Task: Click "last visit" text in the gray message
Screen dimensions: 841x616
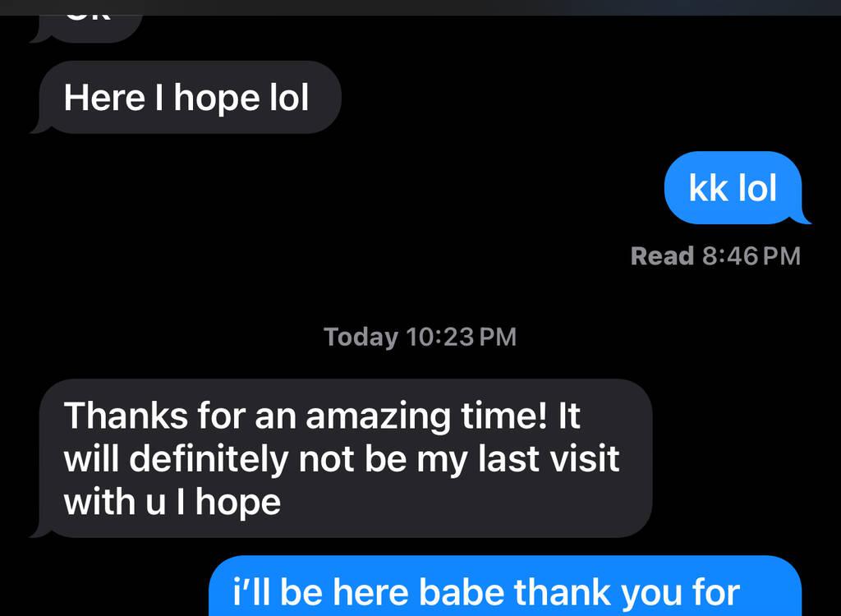Action: [x=548, y=459]
